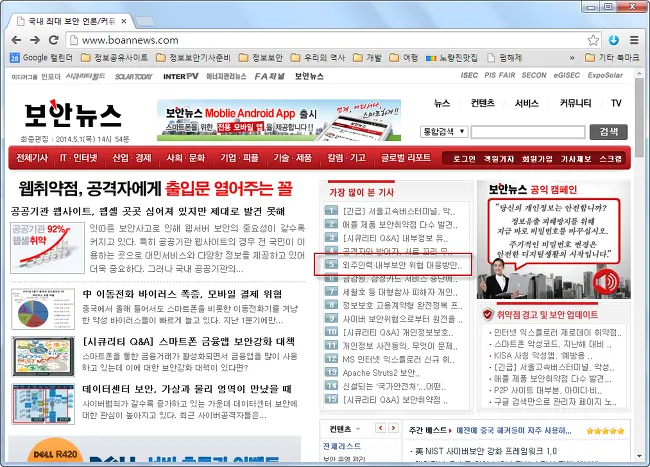650x467 pixels.
Task: Close the boannews browser tab
Action: click(124, 21)
